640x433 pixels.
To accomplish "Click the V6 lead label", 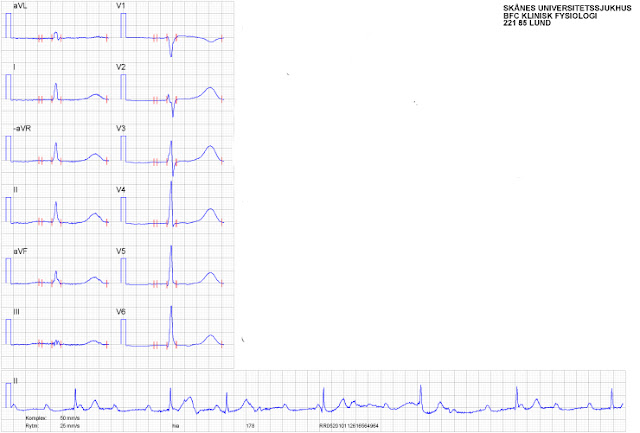I will (121, 312).
